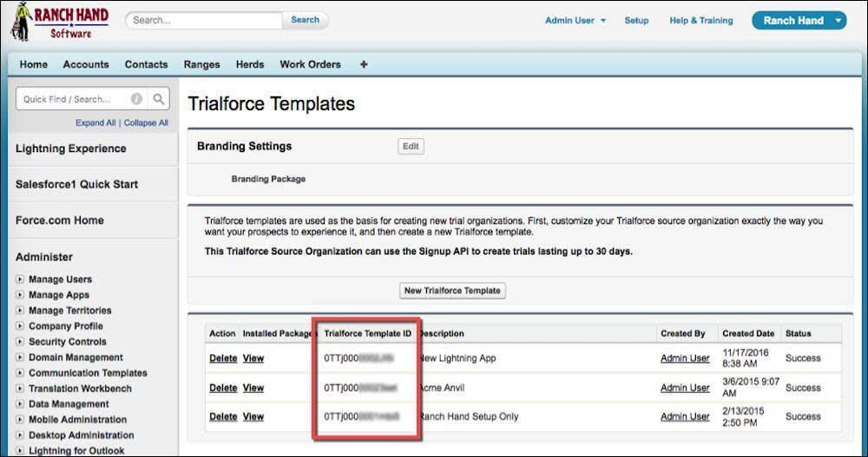Open the Home tab
The image size is (868, 457).
click(33, 64)
